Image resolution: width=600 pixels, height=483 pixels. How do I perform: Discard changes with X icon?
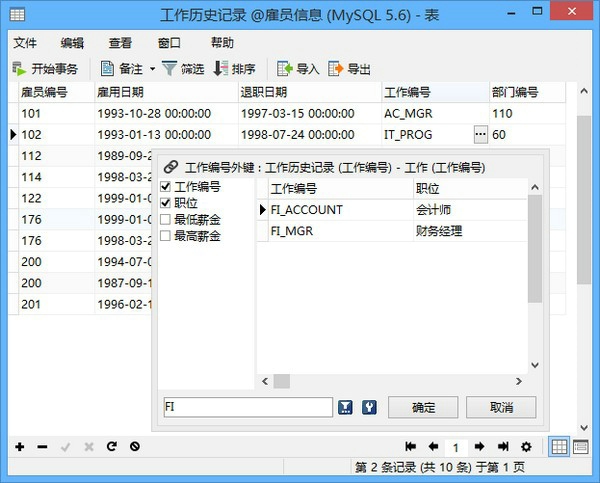(89, 447)
